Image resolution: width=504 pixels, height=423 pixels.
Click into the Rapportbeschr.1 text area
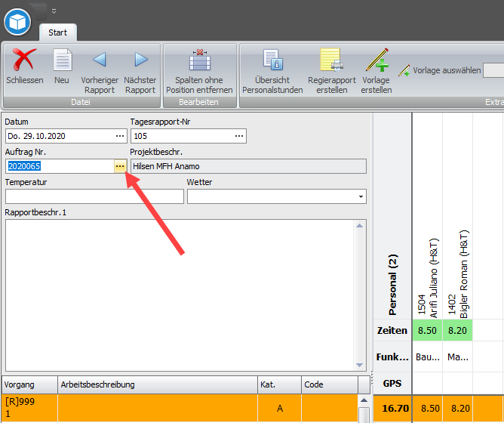tap(180, 295)
